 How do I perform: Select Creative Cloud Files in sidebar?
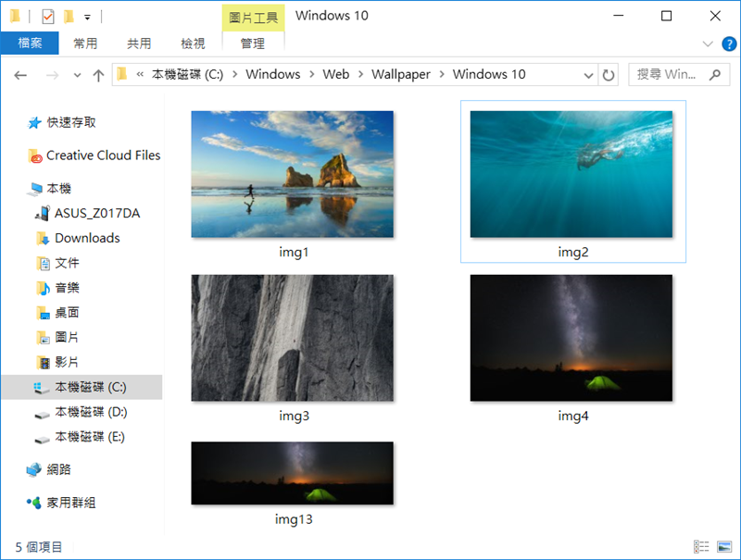pos(103,156)
